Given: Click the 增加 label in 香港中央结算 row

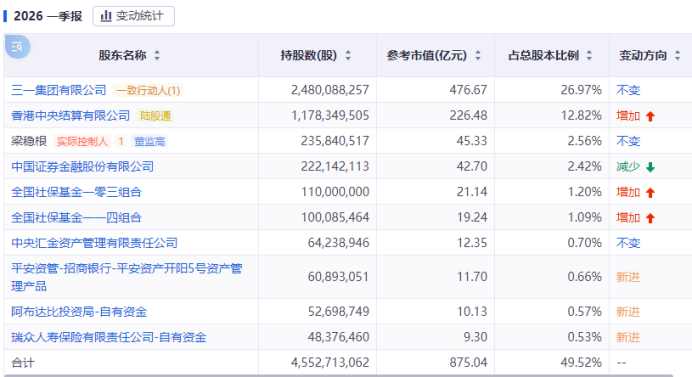Looking at the screenshot, I should coord(628,116).
